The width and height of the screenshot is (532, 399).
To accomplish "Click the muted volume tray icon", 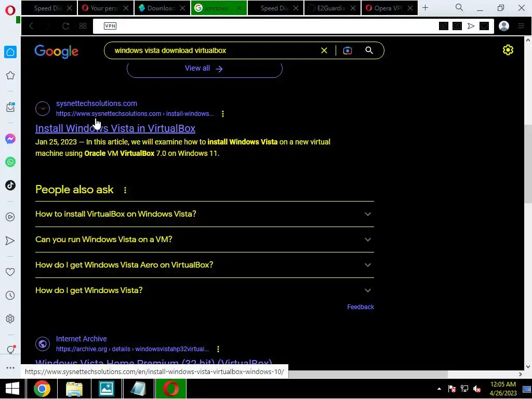I will 477,389.
